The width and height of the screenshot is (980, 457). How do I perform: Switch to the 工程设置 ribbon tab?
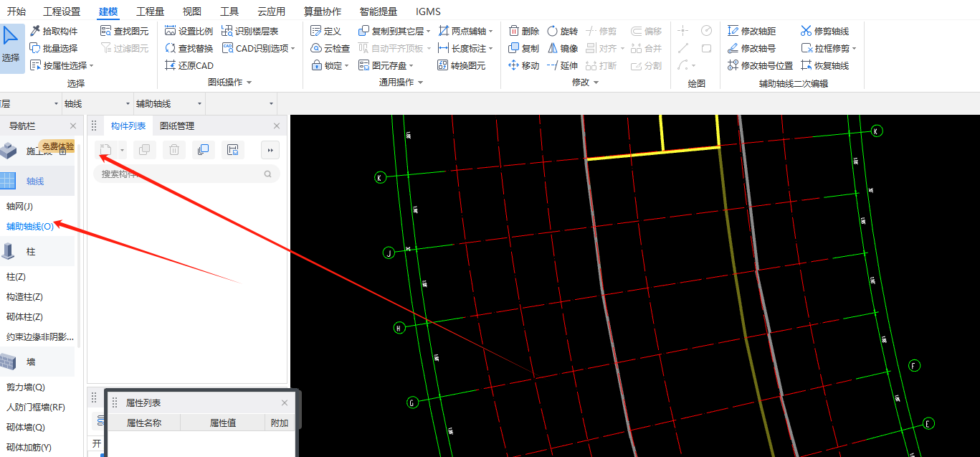(x=62, y=11)
